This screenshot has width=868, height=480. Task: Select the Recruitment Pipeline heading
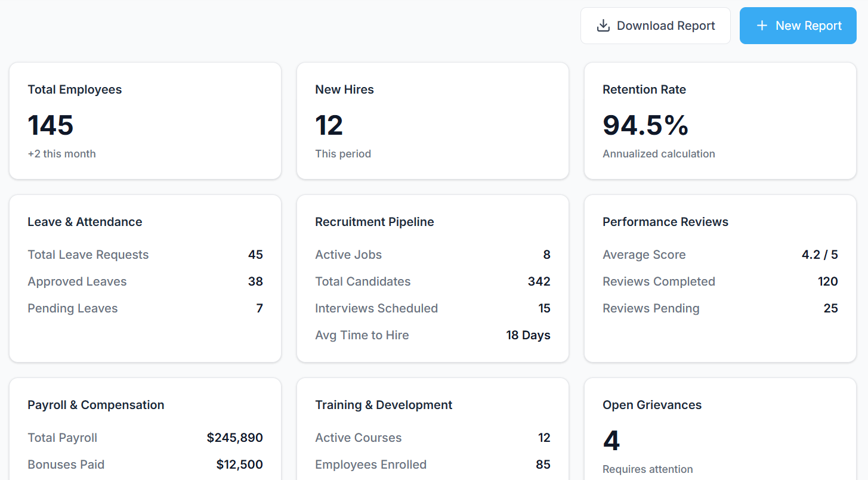(x=375, y=222)
